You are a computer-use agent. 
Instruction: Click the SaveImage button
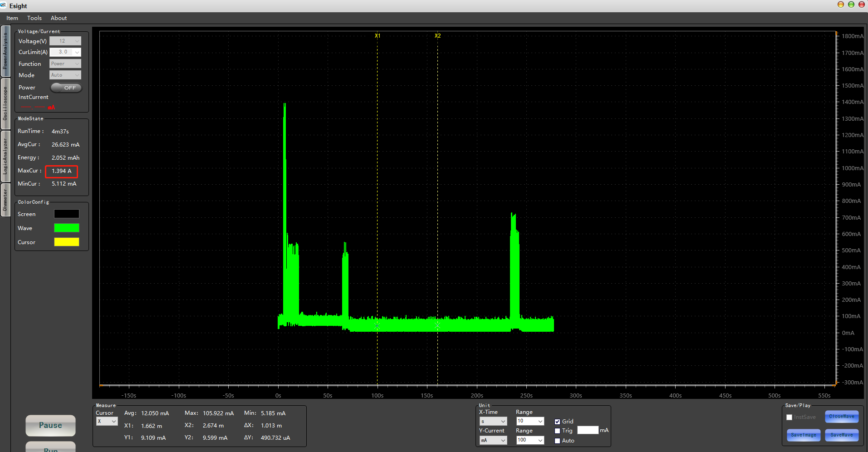[804, 435]
